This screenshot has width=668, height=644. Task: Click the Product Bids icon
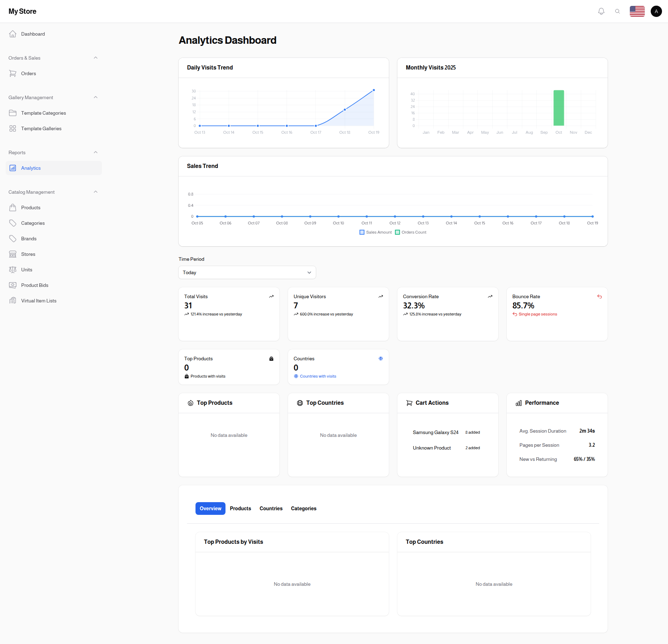(x=13, y=285)
